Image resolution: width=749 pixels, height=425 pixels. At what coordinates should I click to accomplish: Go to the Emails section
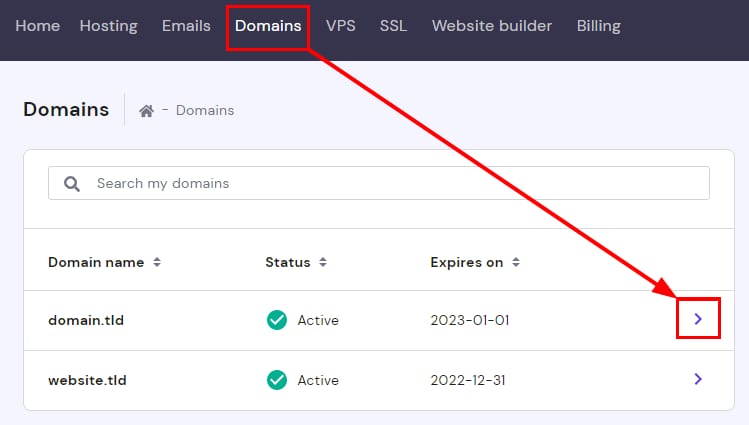(186, 26)
